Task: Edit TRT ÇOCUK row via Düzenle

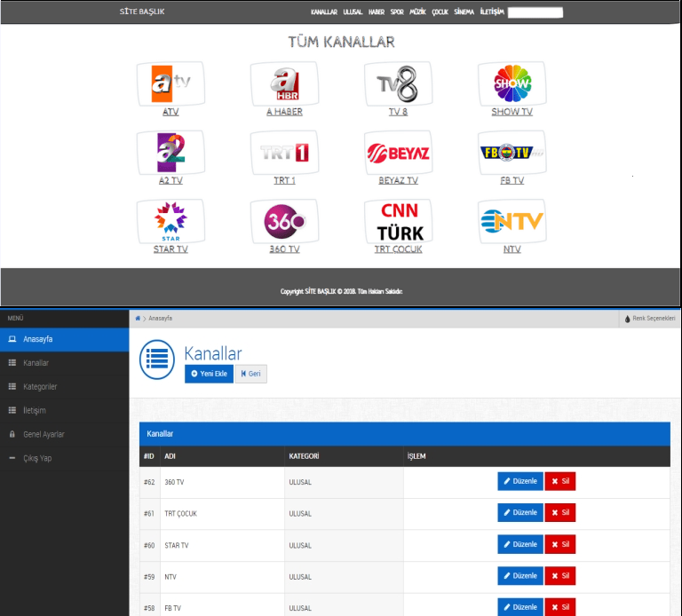Action: 520,513
